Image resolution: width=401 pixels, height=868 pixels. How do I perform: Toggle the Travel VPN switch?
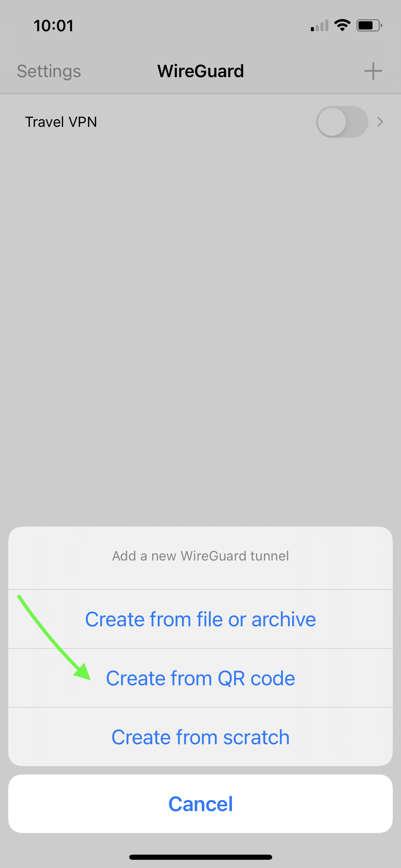pos(342,122)
